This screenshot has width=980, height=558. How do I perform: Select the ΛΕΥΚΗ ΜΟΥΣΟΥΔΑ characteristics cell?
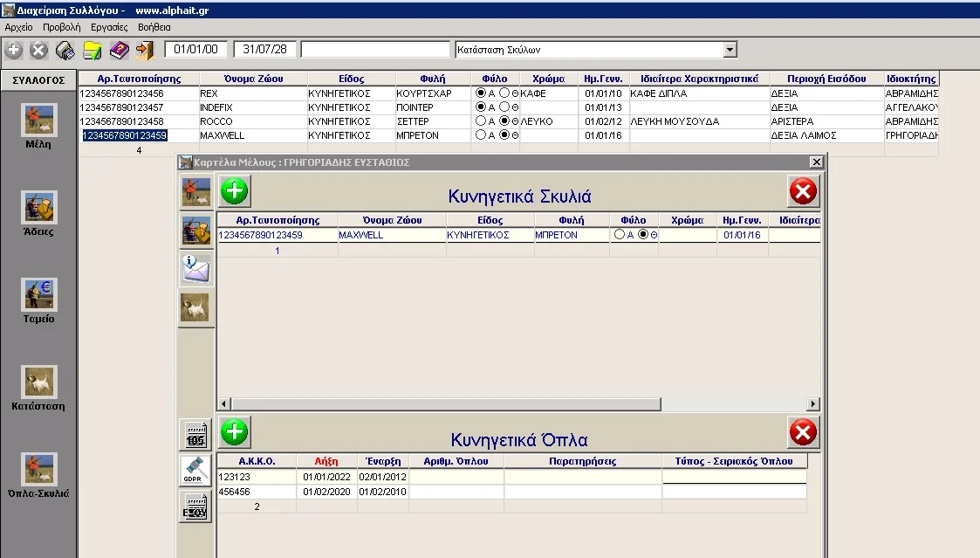click(699, 121)
